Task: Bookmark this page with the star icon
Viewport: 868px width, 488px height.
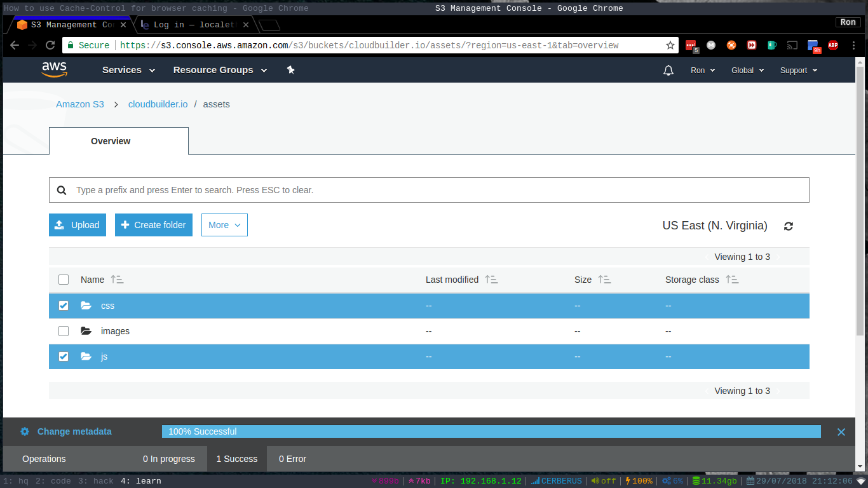Action: 670,45
